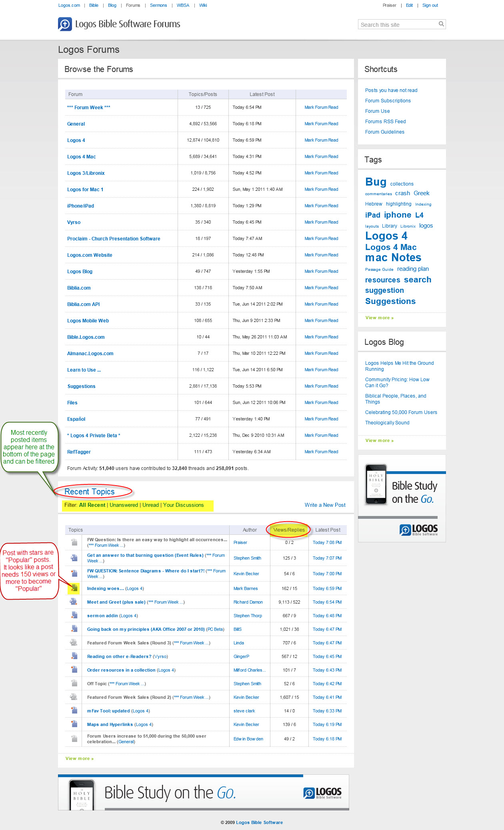The image size is (504, 830).
Task: Filter recent topics by Your Discussions
Action: point(183,505)
